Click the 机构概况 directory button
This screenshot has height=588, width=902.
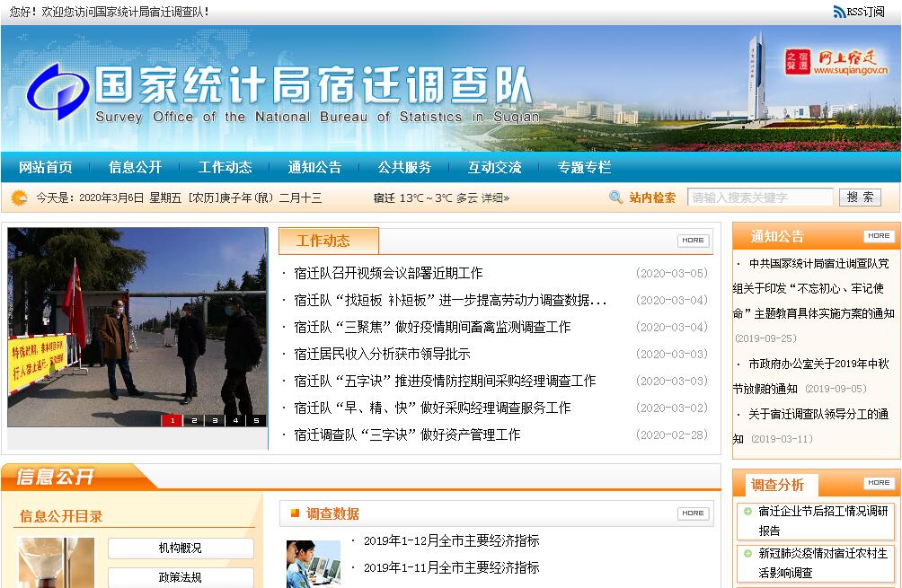click(181, 548)
